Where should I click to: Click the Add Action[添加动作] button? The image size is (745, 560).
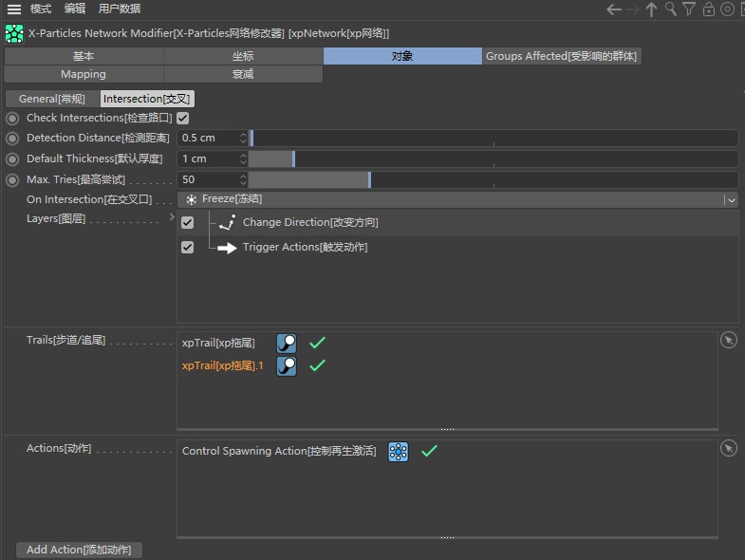coord(79,550)
